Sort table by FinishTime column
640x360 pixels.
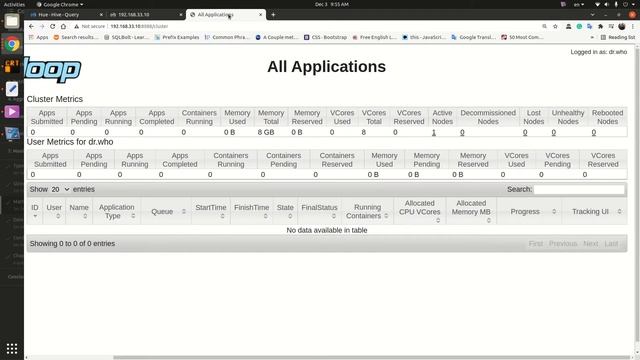pyautogui.click(x=251, y=211)
